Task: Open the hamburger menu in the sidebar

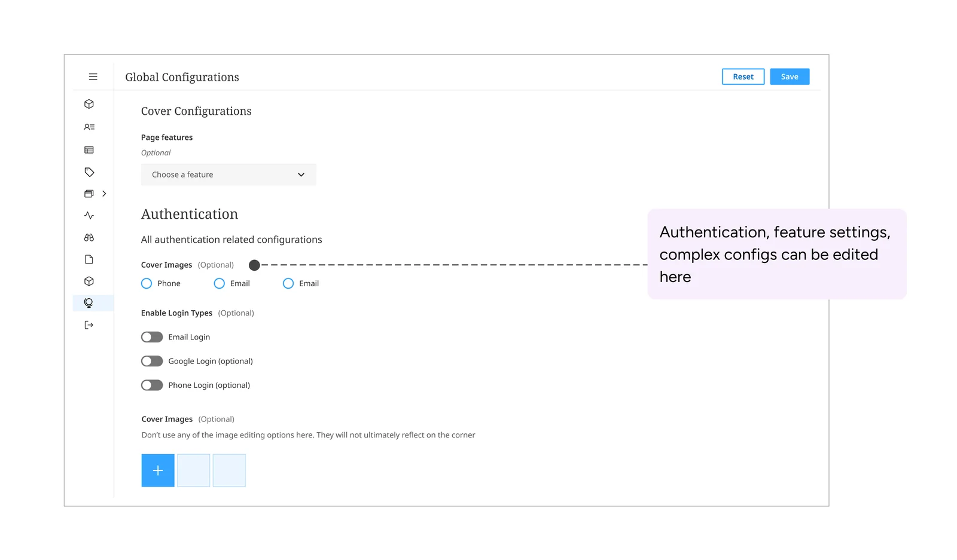Action: click(93, 76)
